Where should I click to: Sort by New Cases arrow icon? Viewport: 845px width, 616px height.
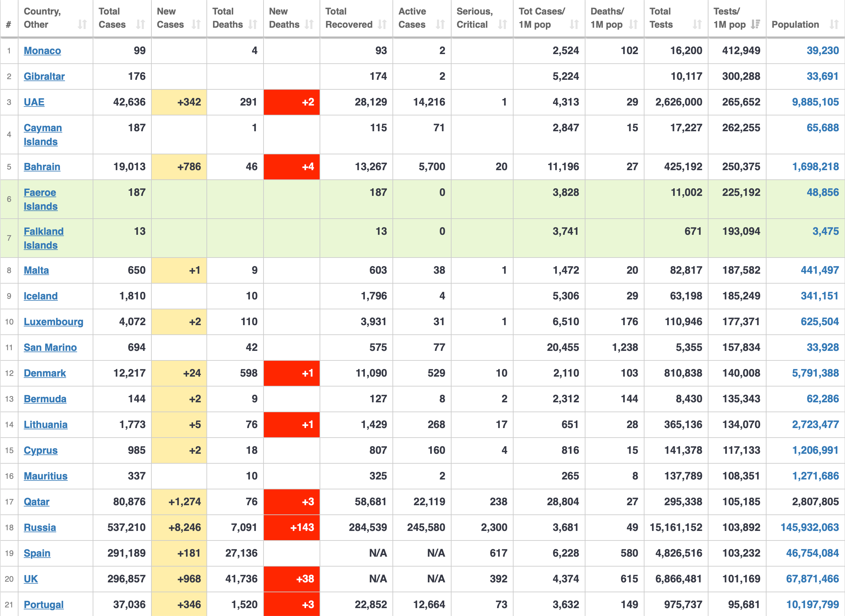click(196, 25)
